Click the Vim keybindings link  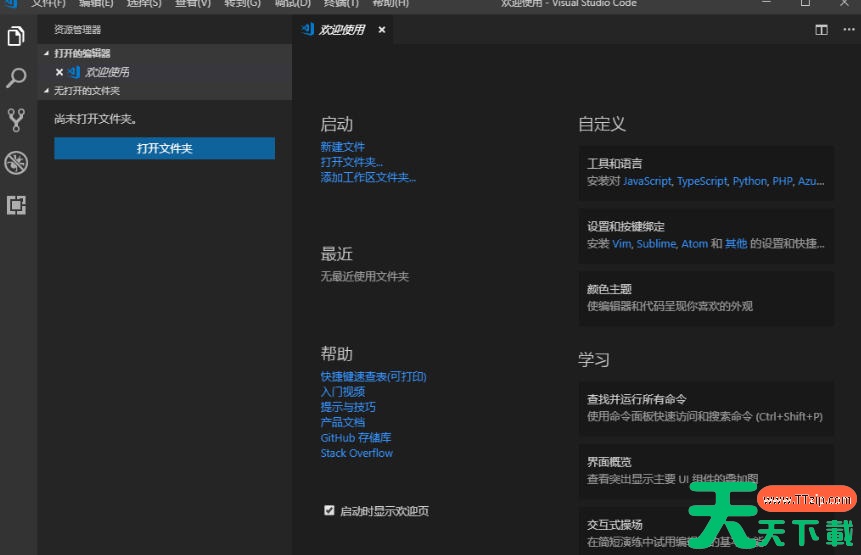[x=622, y=244]
